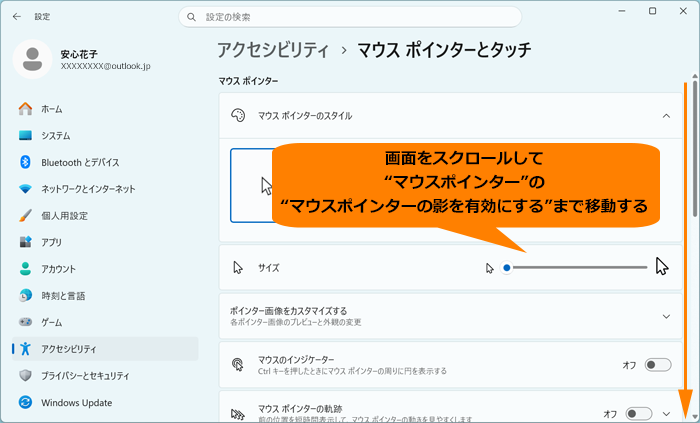Click the マウス ポインターとタッチ page title

point(444,50)
